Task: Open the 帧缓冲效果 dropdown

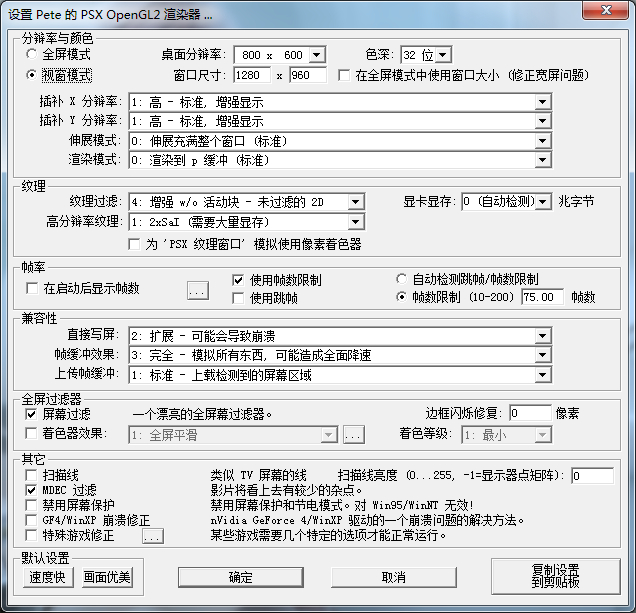Action: click(340, 355)
